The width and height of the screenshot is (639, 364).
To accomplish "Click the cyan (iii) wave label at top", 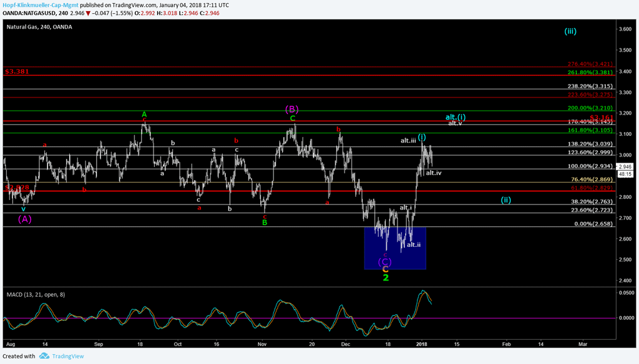I will [570, 31].
